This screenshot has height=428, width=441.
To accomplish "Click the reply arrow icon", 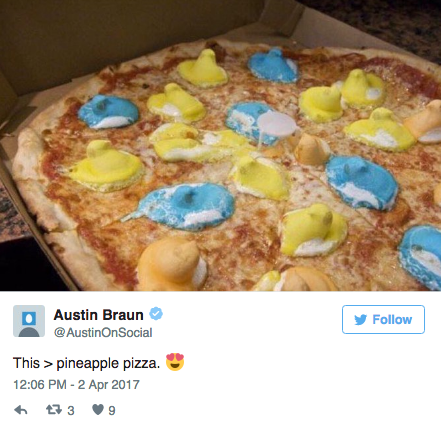I will pos(21,410).
